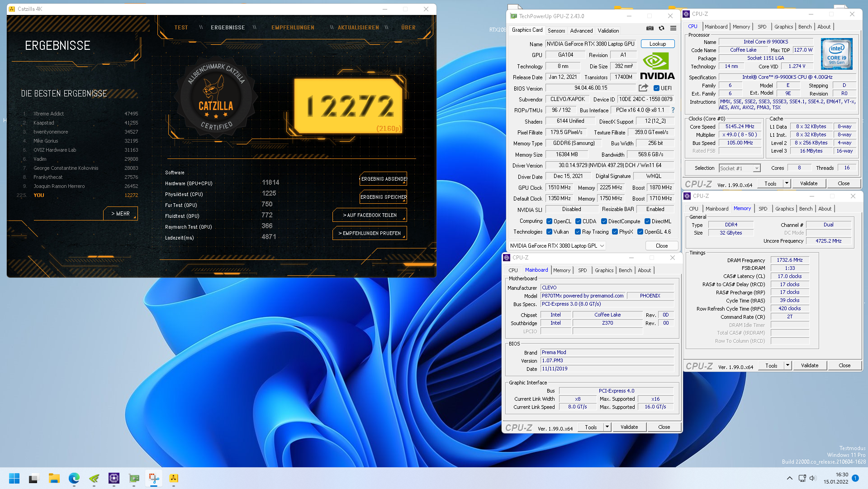The width and height of the screenshot is (868, 489).
Task: Select the Bench tab in the Mainboard CPU-Z window
Action: (625, 270)
